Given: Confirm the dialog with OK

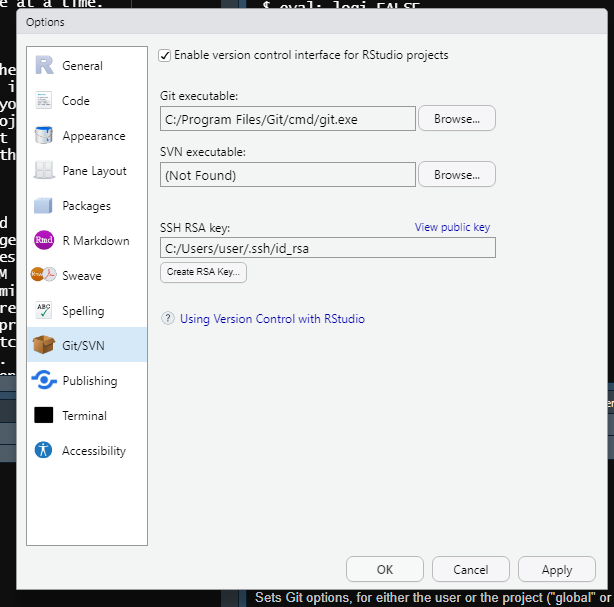Looking at the screenshot, I should tap(385, 569).
